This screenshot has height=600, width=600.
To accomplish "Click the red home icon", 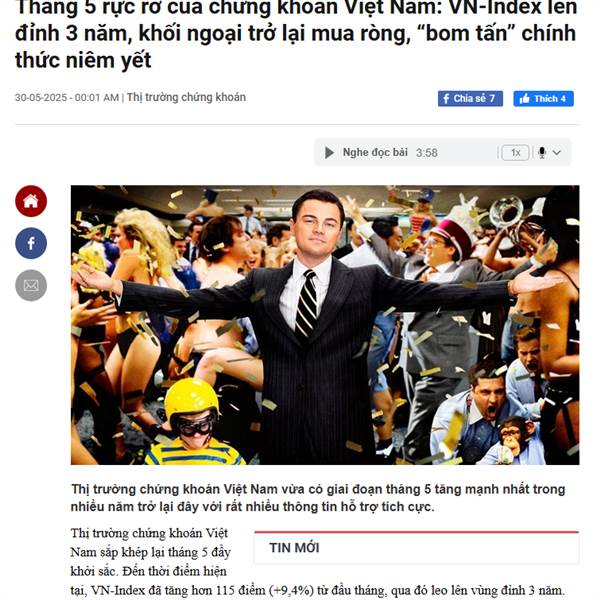I will 31,201.
